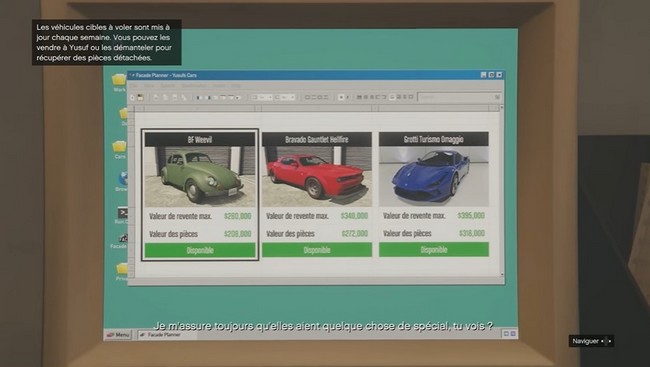Open the Menu start button on taskbar
The height and width of the screenshot is (367, 650).
coord(118,334)
